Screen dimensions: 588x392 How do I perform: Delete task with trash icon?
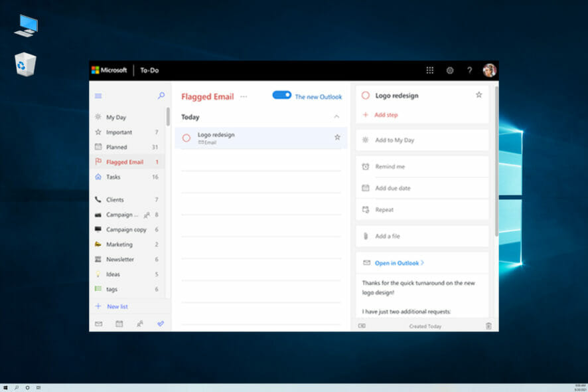(488, 326)
